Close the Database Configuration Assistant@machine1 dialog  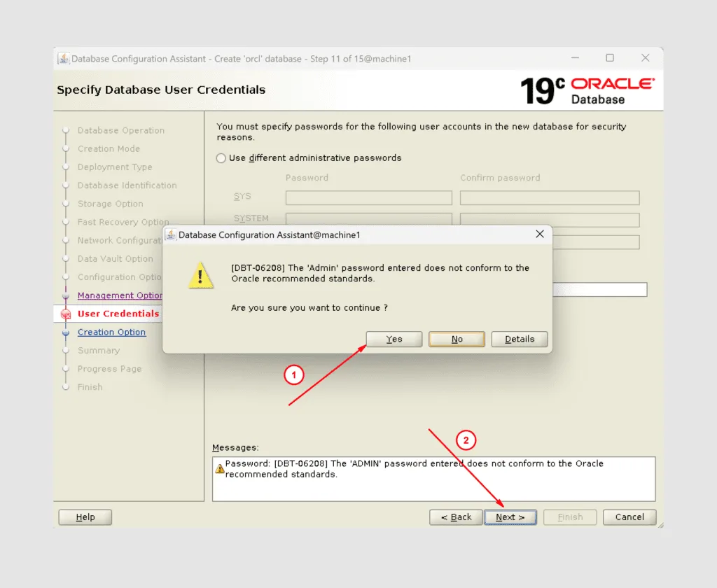point(540,234)
